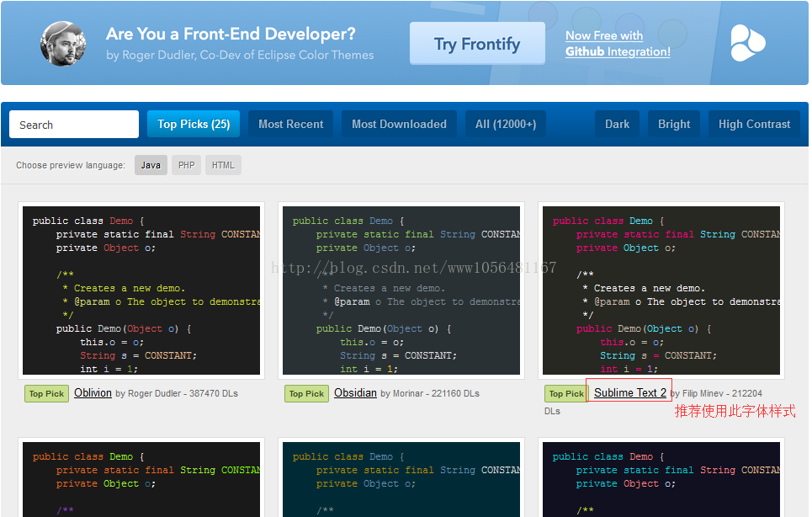Click the Oblivion theme link
The height and width of the screenshot is (517, 812).
pyautogui.click(x=93, y=393)
